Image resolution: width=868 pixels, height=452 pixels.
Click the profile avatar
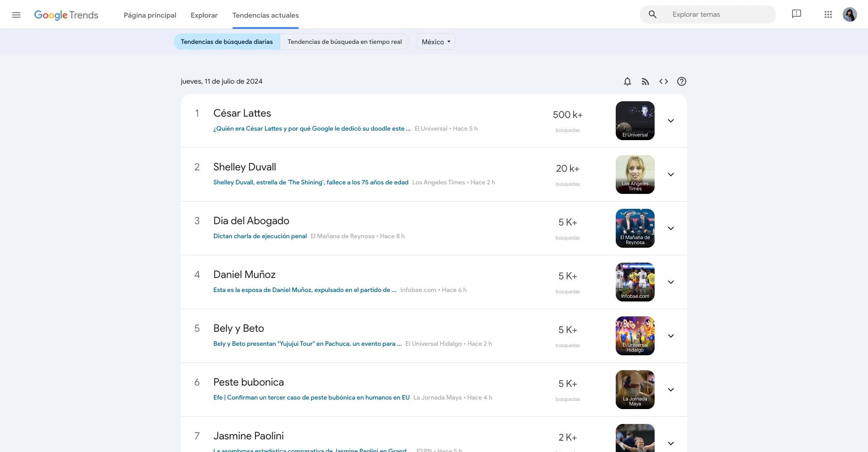[850, 14]
